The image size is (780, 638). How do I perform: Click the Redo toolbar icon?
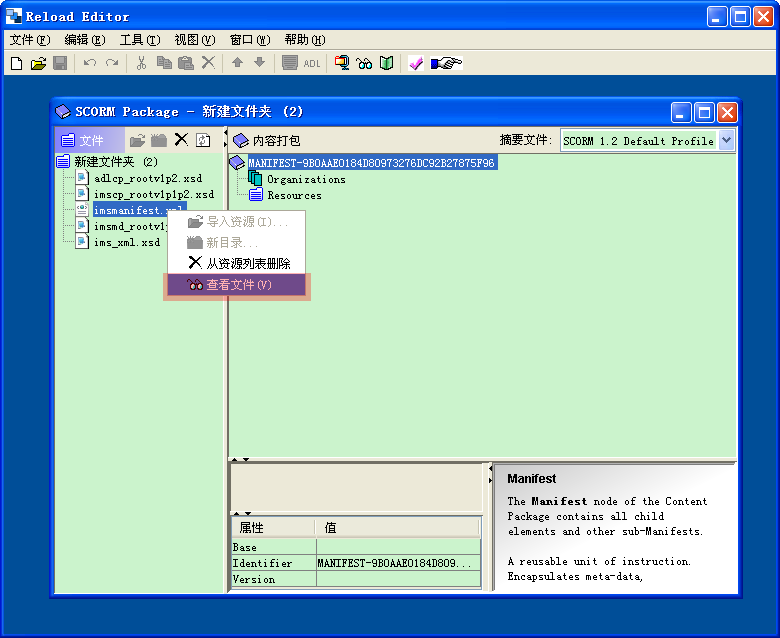(x=112, y=63)
